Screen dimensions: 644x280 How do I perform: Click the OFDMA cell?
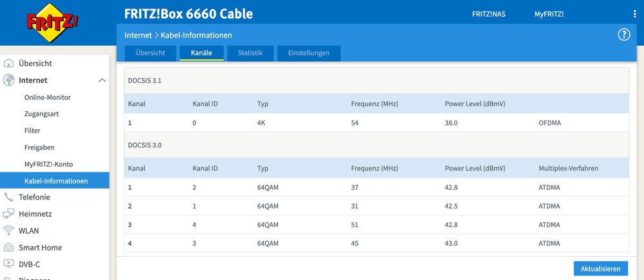click(549, 122)
